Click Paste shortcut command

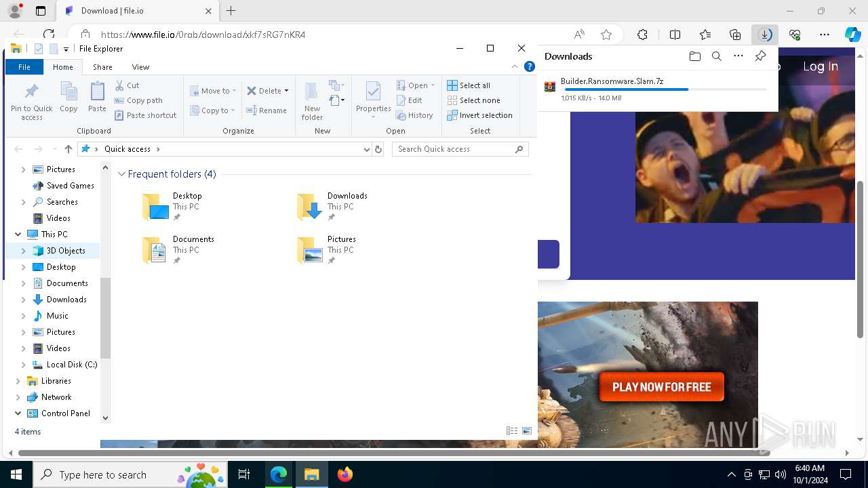146,115
